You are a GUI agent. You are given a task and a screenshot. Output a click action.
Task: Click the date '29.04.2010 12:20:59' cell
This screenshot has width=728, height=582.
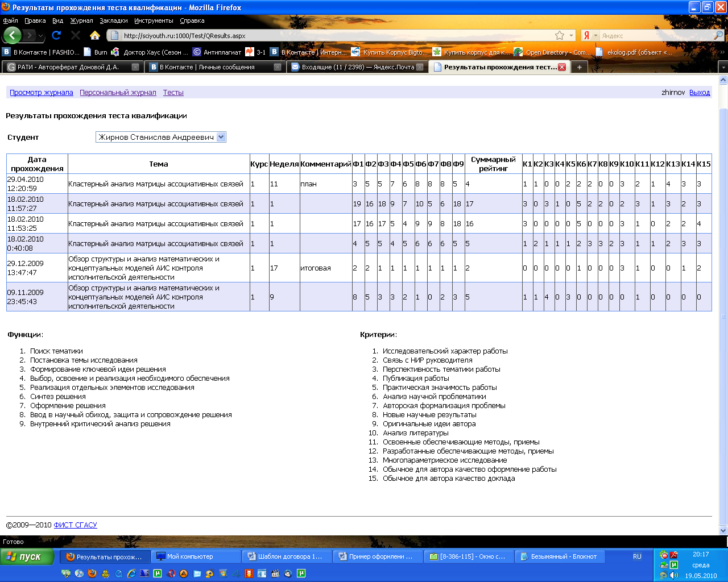coord(37,184)
